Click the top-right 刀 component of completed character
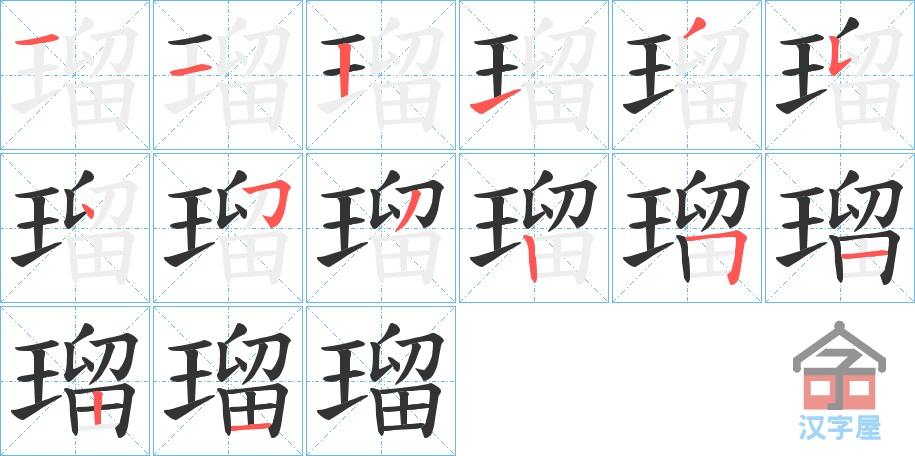This screenshot has height=456, width=915. [421, 356]
